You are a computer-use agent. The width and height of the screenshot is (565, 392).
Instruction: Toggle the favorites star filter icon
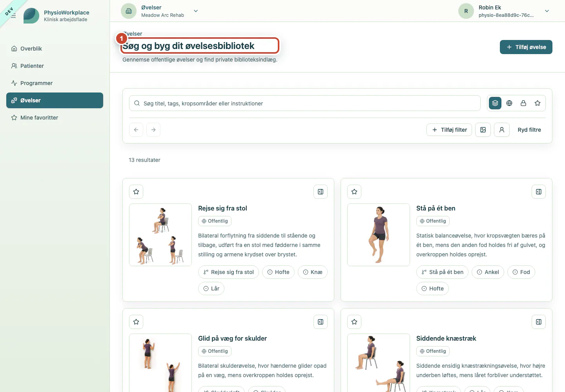[x=538, y=103]
